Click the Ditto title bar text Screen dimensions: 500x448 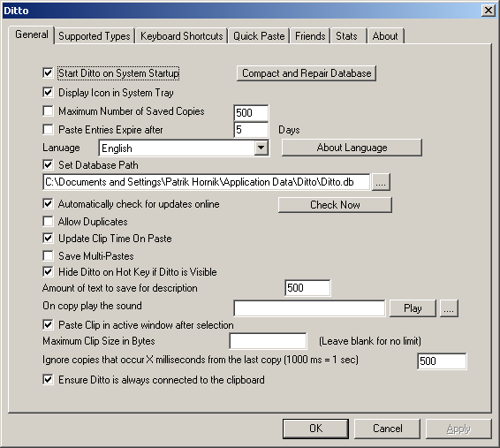[16, 11]
